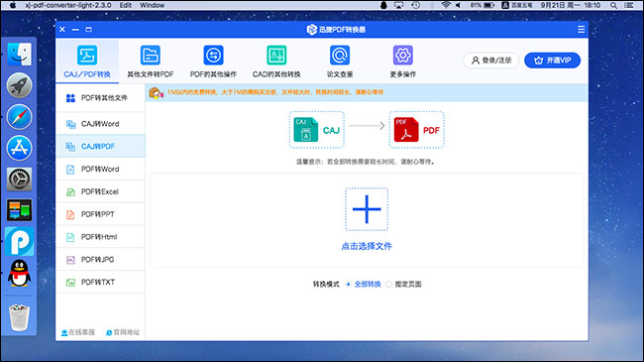
Task: Open the Apple menu
Action: pyautogui.click(x=13, y=5)
